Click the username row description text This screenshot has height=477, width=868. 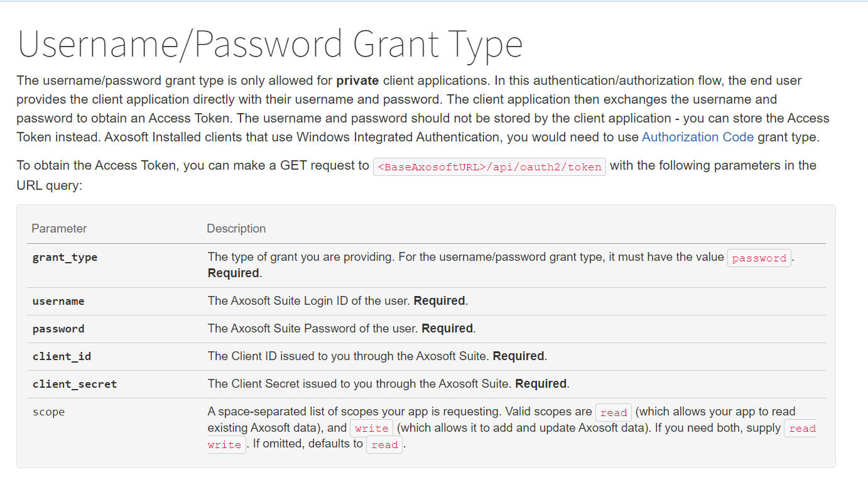point(338,300)
